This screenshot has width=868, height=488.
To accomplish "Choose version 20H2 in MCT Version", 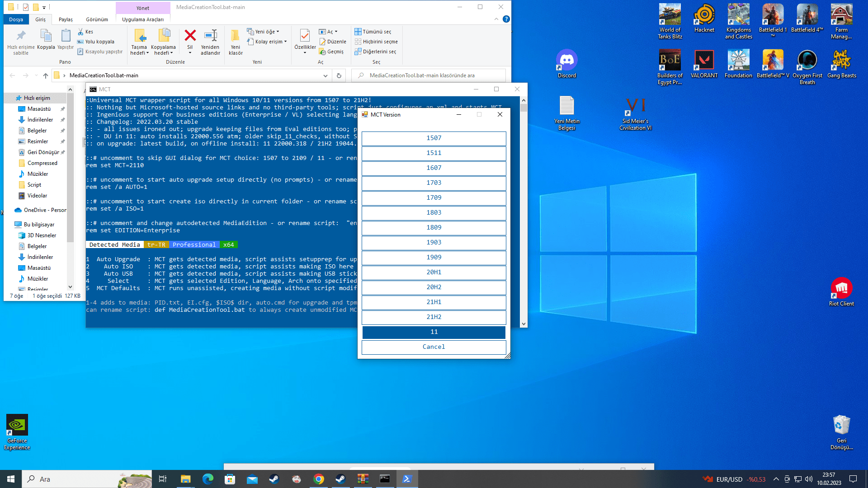I will pyautogui.click(x=434, y=287).
